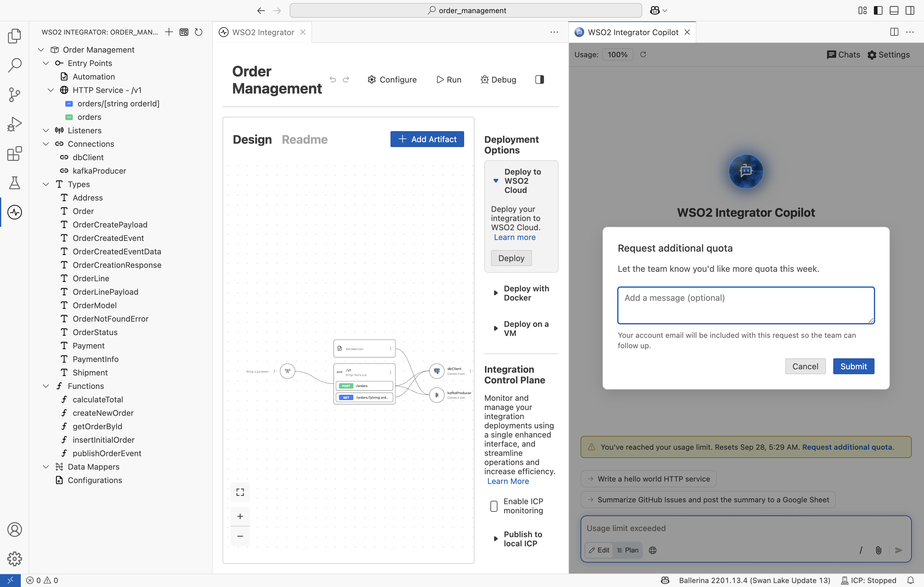Screen dimensions: 924x587
Task: Open Source Control in activity bar
Action: click(x=15, y=94)
